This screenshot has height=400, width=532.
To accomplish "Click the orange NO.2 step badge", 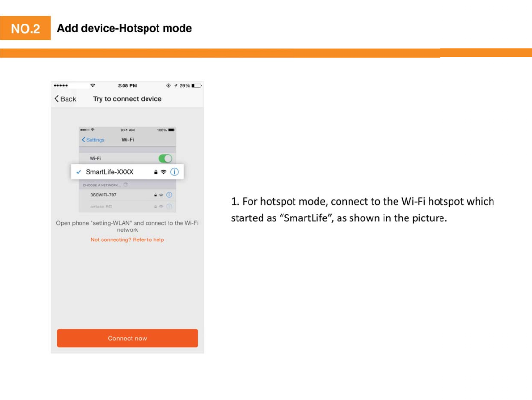I will tap(25, 28).
